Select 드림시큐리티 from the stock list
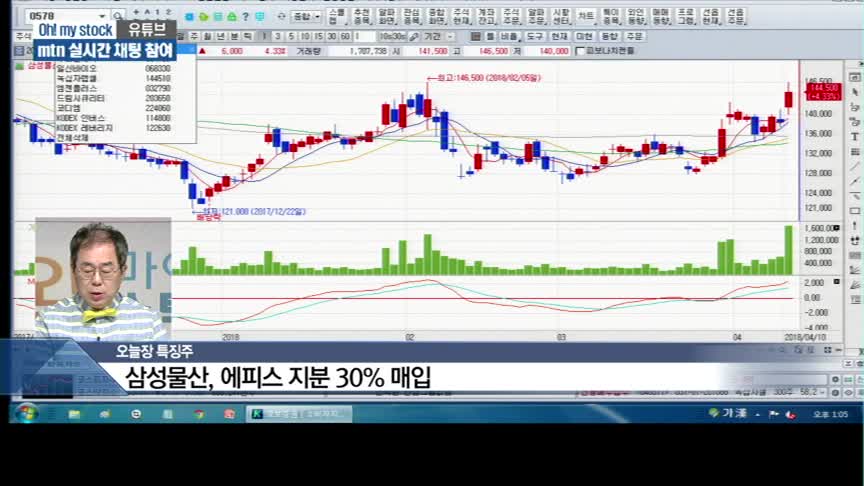 point(82,99)
